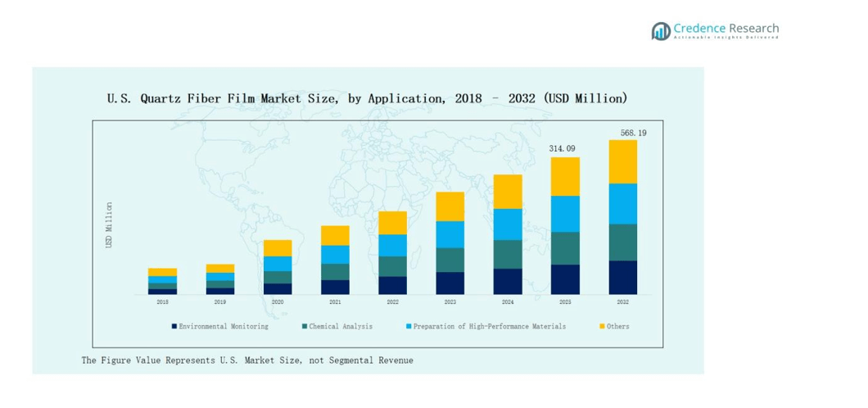
Task: Click the 2018 bar in the chart
Action: tap(162, 281)
